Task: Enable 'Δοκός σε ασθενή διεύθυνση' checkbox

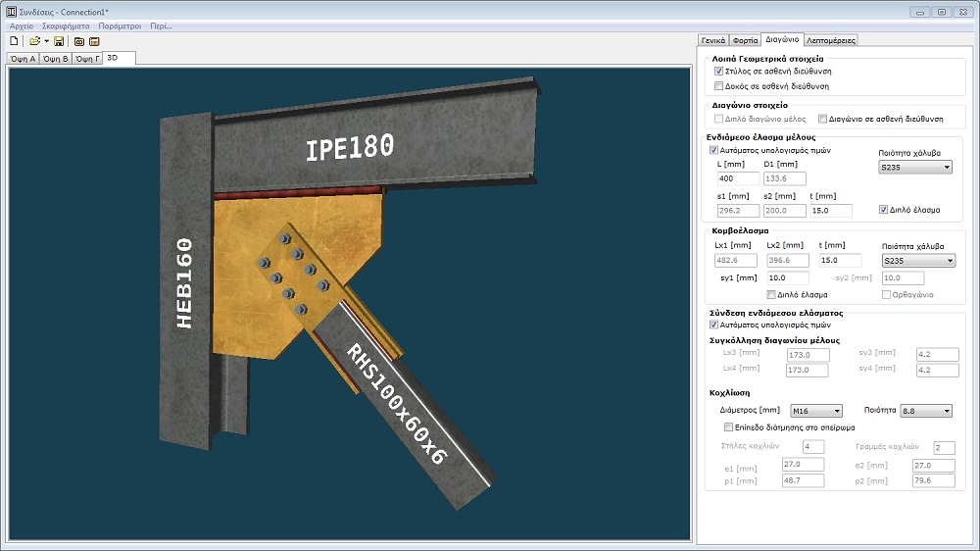Action: click(719, 86)
